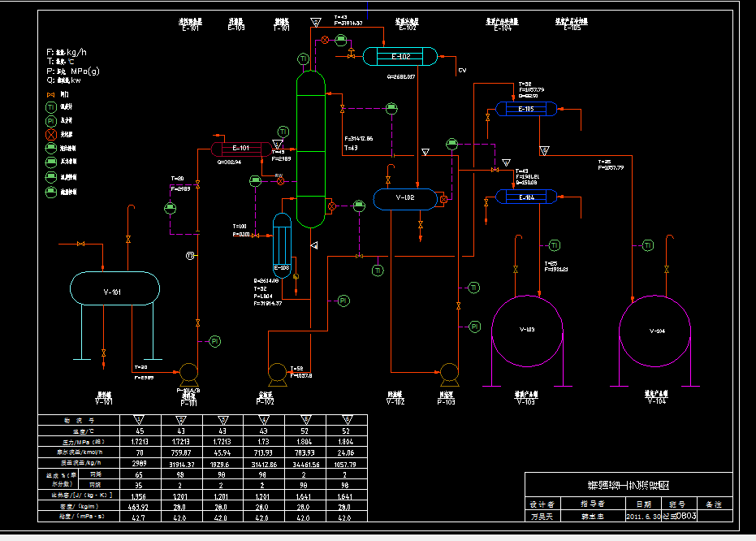
Task: Click the Q=2686.067 duty label under E-102
Action: click(400, 76)
